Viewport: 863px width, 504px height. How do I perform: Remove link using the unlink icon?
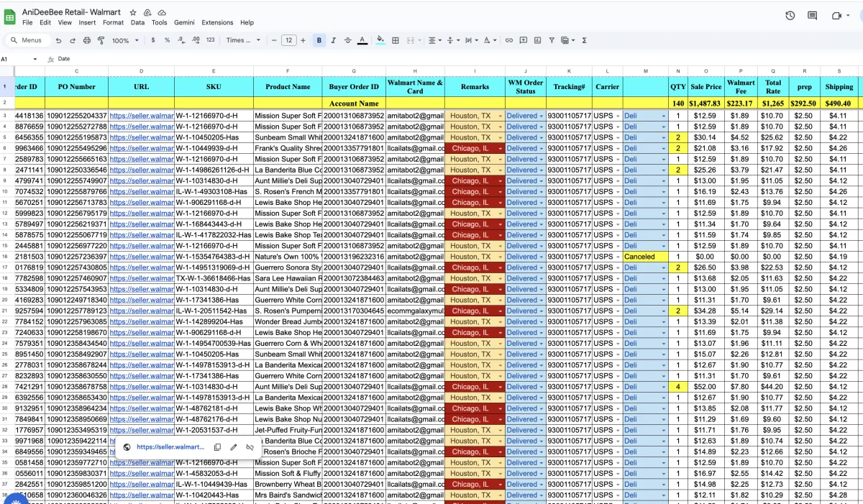coord(250,447)
